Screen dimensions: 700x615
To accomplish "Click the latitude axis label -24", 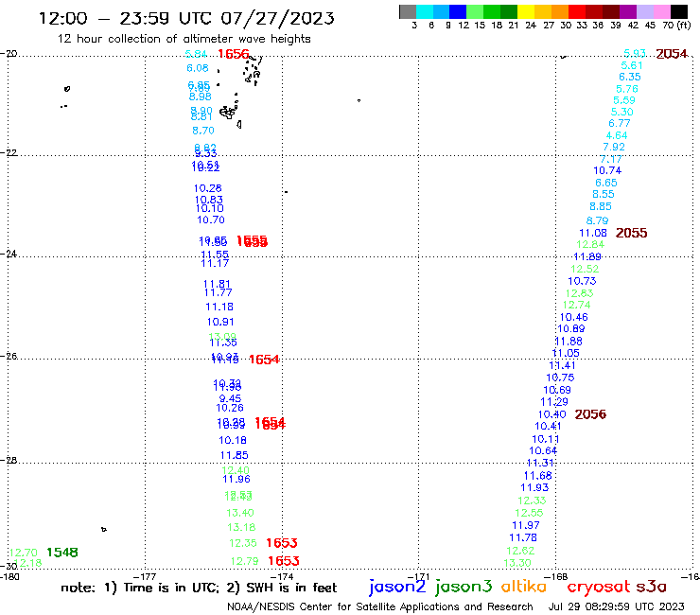I will 9,254.
